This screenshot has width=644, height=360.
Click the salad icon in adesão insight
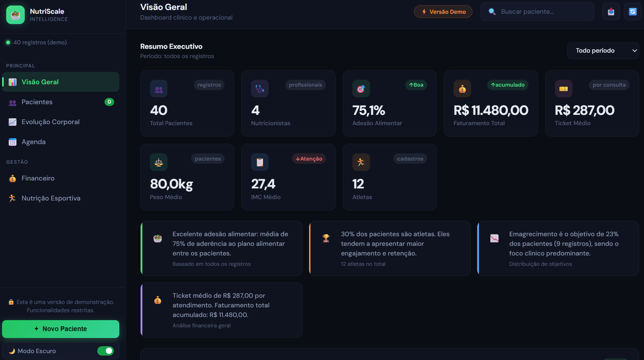click(x=157, y=238)
